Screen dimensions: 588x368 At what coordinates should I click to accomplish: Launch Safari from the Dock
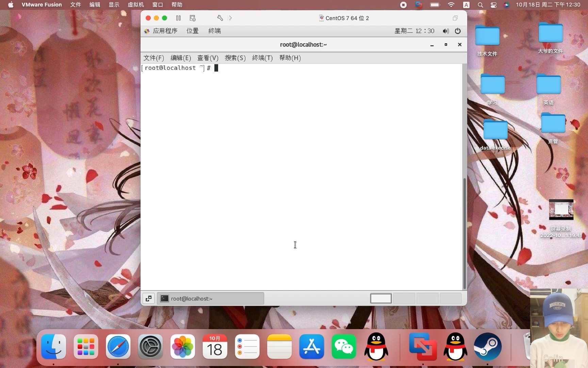pyautogui.click(x=118, y=347)
